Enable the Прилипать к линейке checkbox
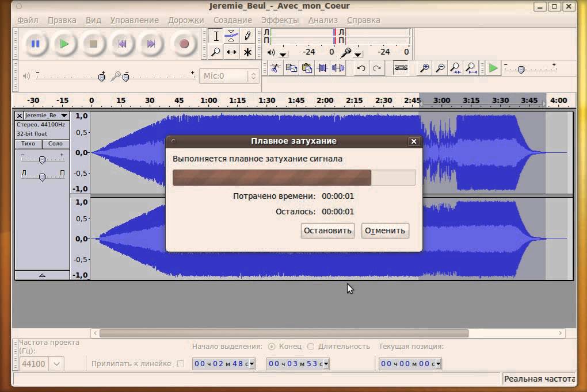 (x=181, y=364)
